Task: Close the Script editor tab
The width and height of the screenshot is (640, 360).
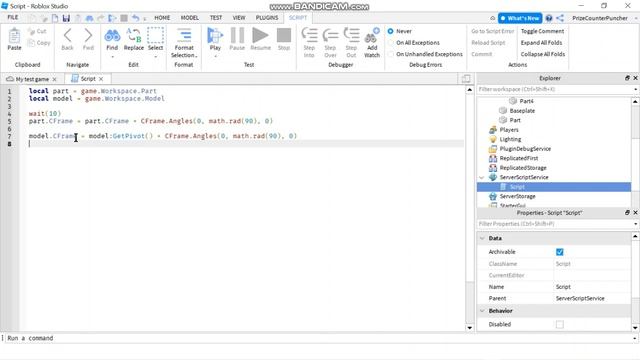Action: (x=101, y=79)
